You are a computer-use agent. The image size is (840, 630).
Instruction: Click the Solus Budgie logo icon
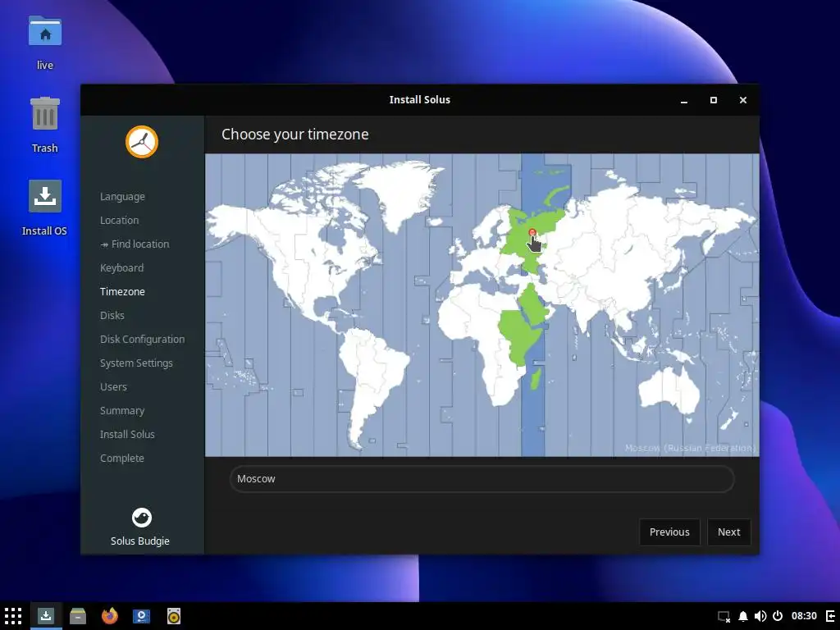pos(142,518)
